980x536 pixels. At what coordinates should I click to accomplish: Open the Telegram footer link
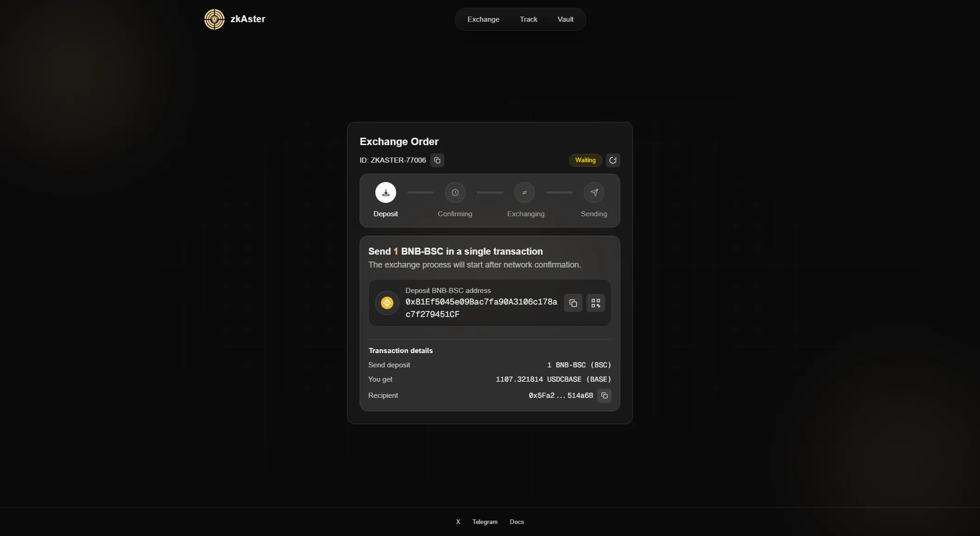[x=485, y=522]
